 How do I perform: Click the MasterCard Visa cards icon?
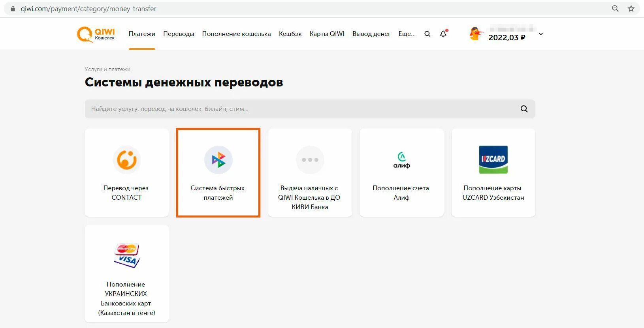[126, 256]
